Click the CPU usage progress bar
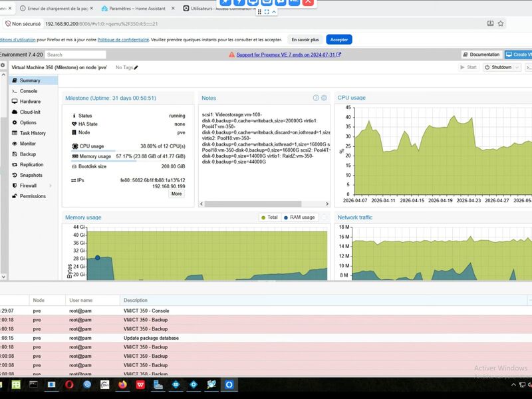Viewport: 532px width, 399px height. pyautogui.click(x=128, y=151)
